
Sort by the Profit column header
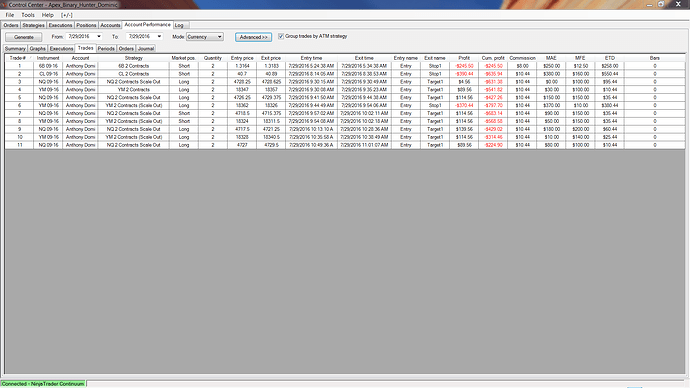[464, 58]
